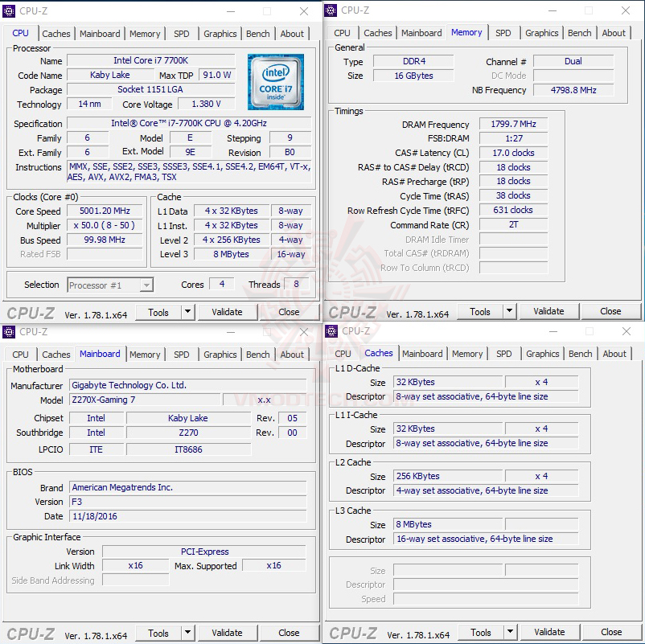Switch to the SPD tab in the CPU window
Image resolution: width=645 pixels, height=644 pixels.
[181, 34]
